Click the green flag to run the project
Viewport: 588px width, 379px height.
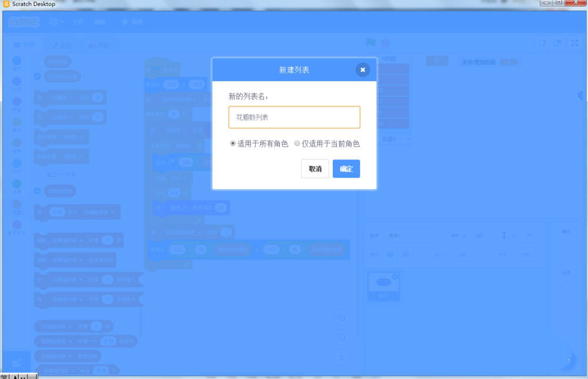pos(371,42)
